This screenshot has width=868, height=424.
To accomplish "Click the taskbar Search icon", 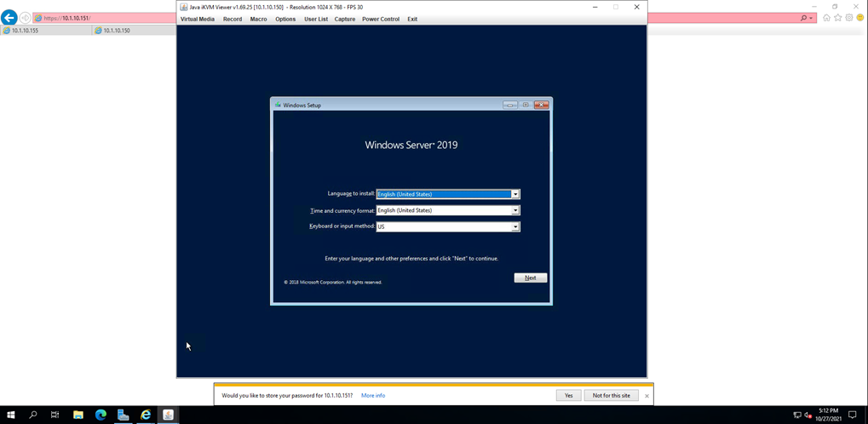I will pos(32,415).
